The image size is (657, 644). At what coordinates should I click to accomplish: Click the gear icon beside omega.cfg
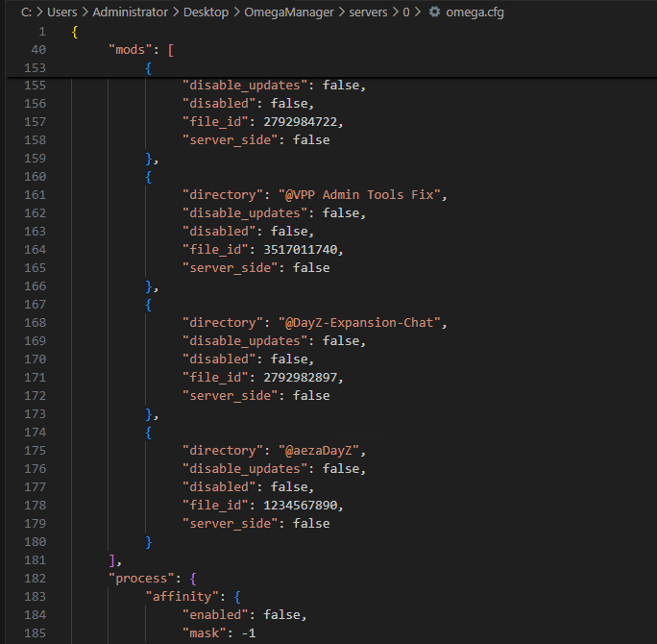[x=435, y=12]
